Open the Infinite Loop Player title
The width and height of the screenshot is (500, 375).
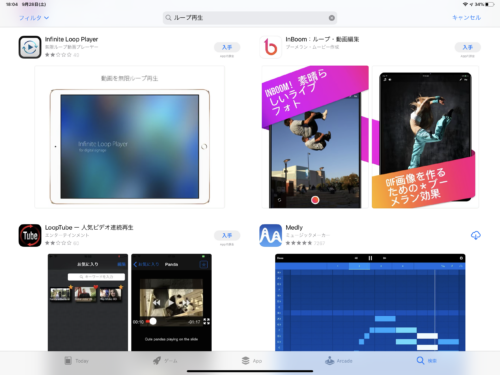(71, 39)
